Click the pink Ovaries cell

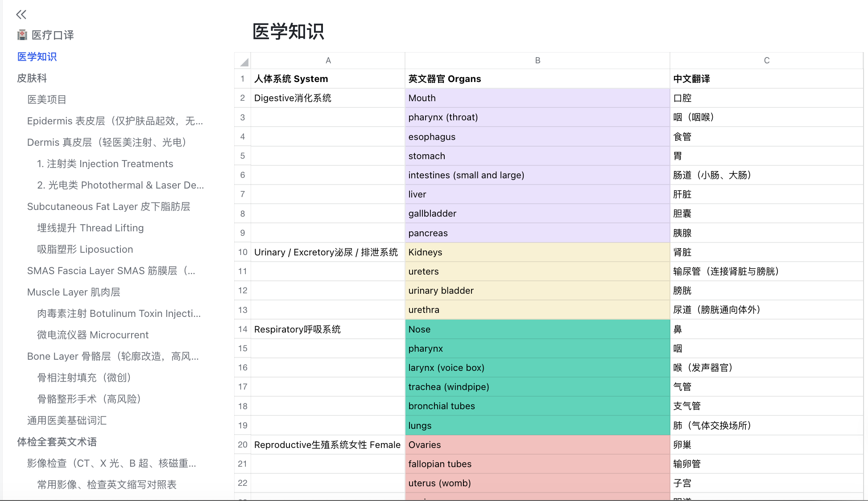(537, 445)
